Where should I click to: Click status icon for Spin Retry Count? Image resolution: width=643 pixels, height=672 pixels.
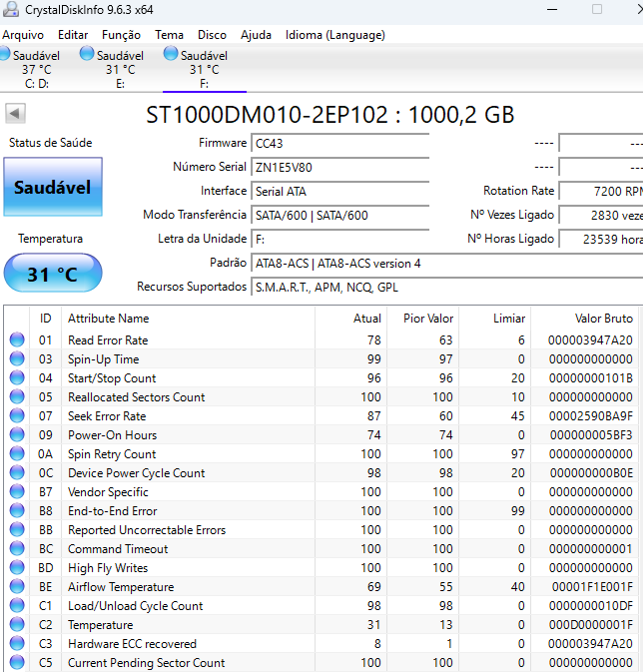click(17, 453)
